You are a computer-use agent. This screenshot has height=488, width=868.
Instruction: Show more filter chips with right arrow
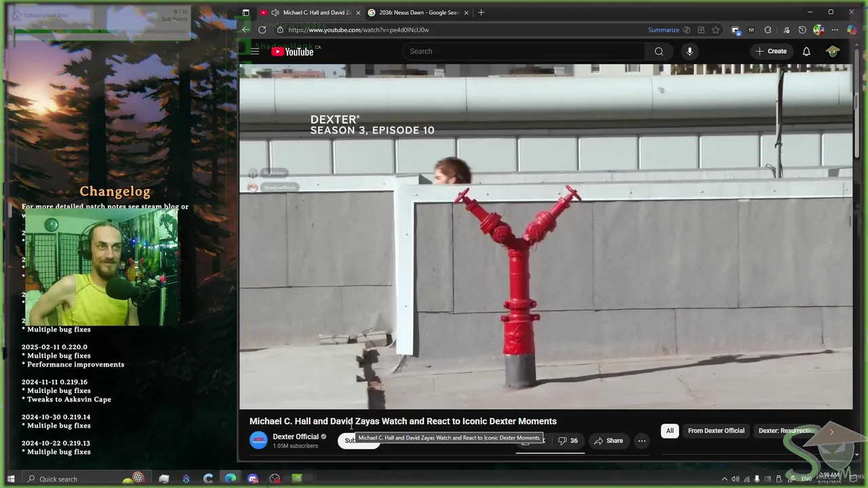(x=831, y=431)
